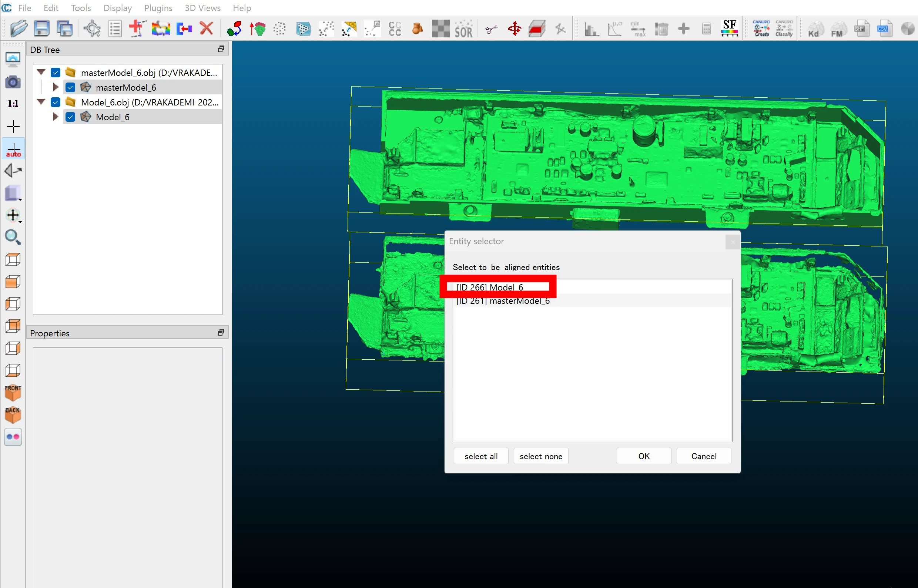Image resolution: width=918 pixels, height=588 pixels.
Task: Click the camera snapshot icon in sidebar
Action: (13, 82)
